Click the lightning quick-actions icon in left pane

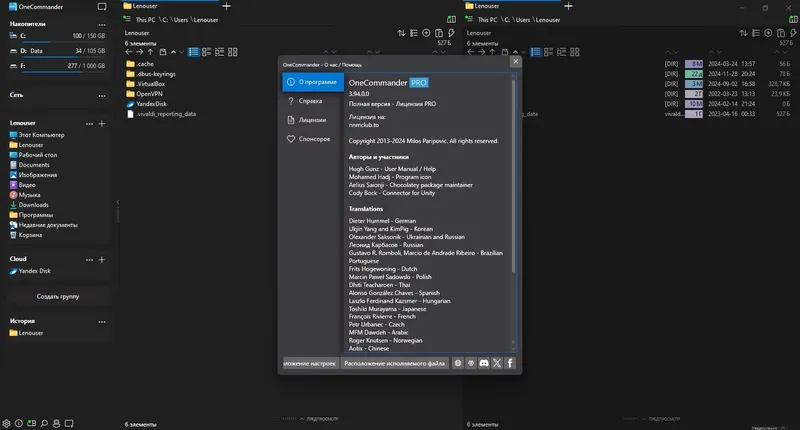(x=451, y=33)
